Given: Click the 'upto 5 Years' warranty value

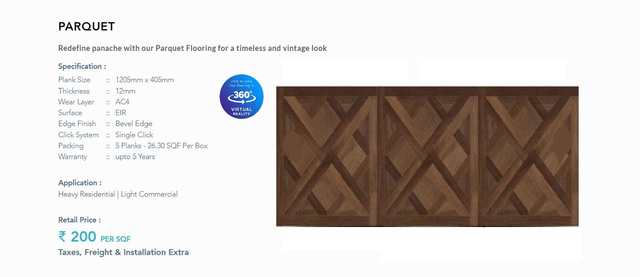Looking at the screenshot, I should coord(135,157).
